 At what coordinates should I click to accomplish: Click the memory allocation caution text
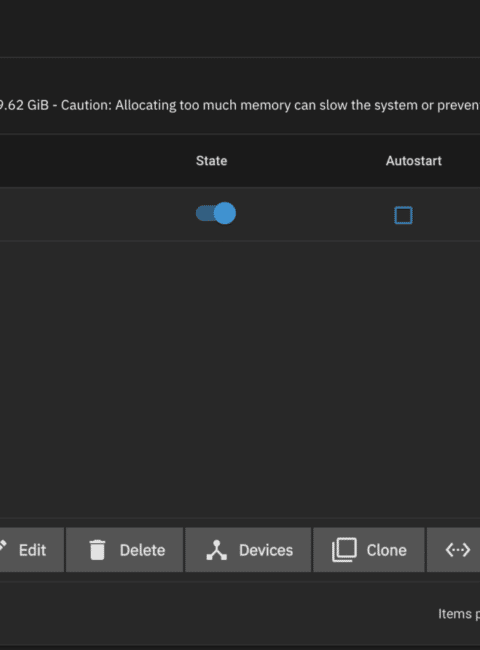[240, 105]
